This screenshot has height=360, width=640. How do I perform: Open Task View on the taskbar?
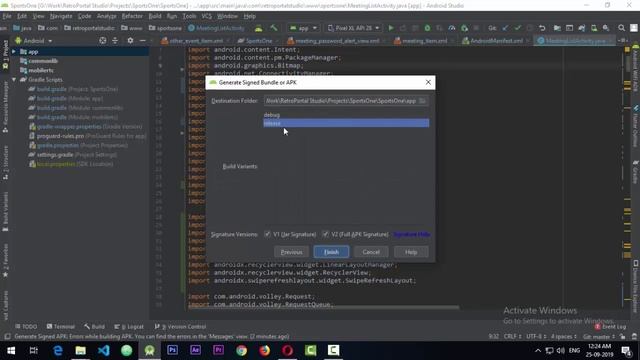[x=34, y=350]
